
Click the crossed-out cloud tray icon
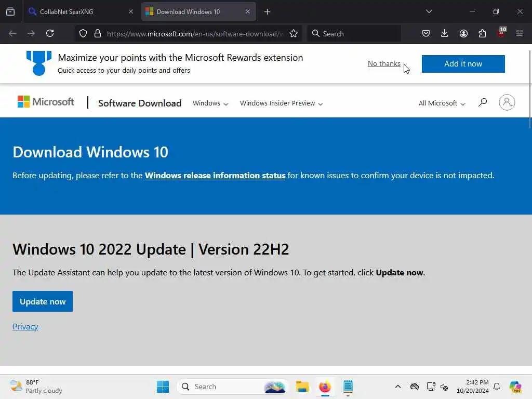414,387
